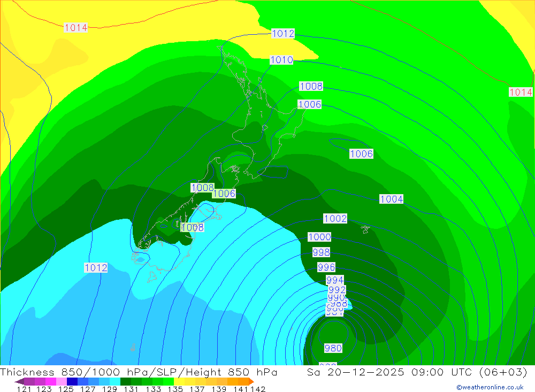Click the light pink legend swatch
The width and height of the screenshot is (535, 392).
tap(62, 381)
